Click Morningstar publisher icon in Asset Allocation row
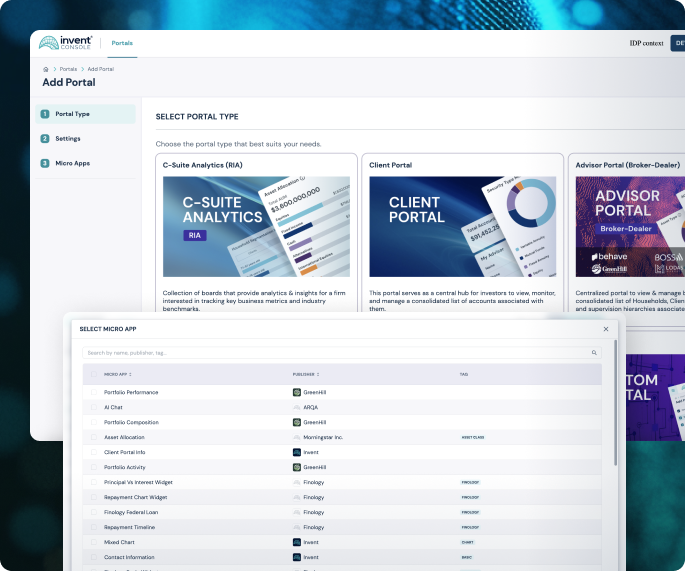 pos(297,437)
